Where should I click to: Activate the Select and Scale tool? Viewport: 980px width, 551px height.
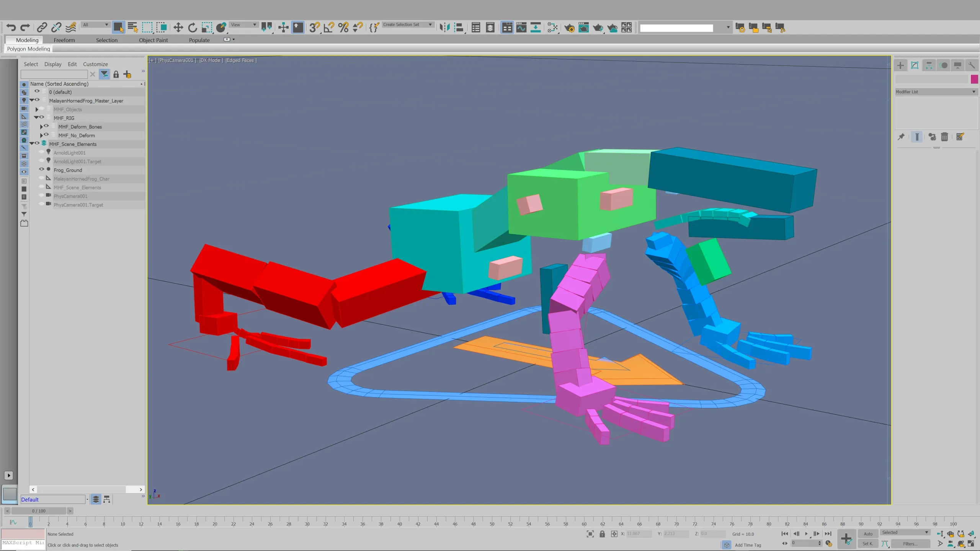point(207,27)
